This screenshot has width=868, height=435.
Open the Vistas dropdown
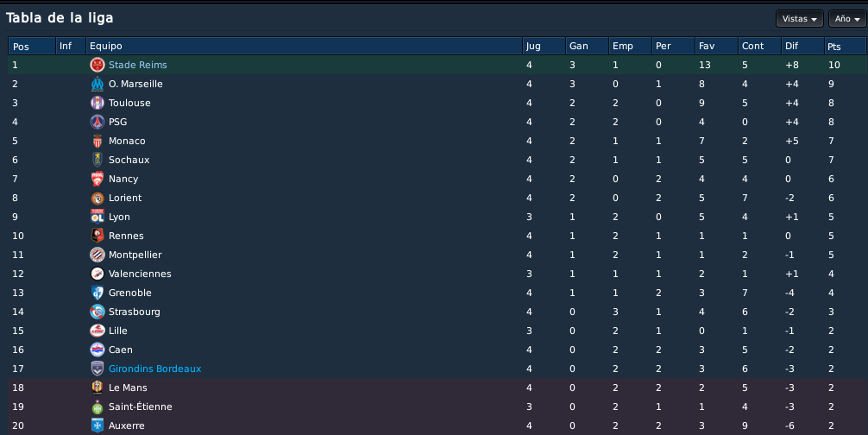tap(799, 19)
